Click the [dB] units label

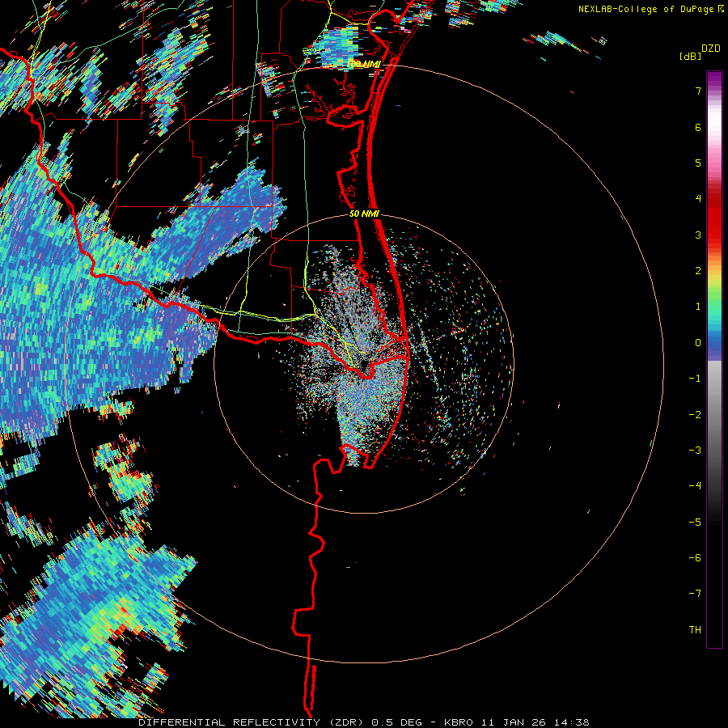691,57
